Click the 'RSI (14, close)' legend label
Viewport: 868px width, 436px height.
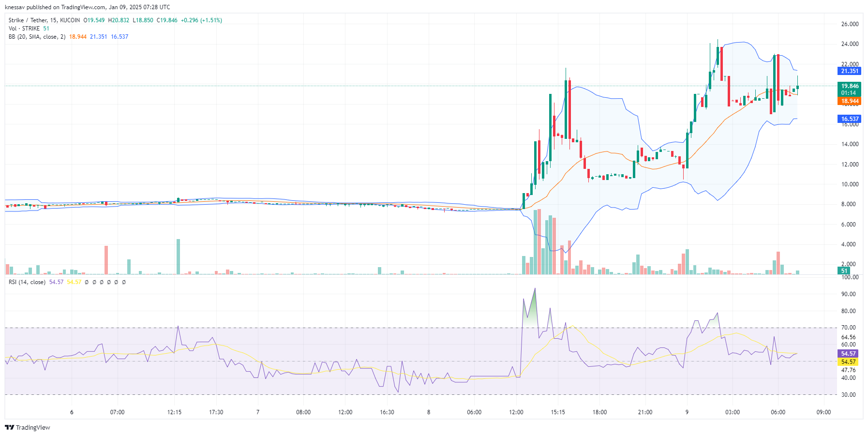pyautogui.click(x=27, y=282)
